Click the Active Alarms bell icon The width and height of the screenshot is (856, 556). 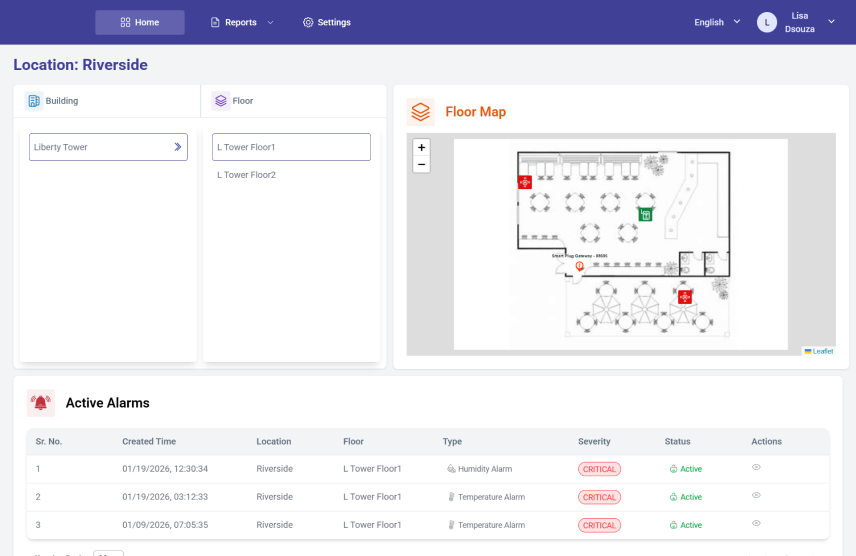click(x=41, y=403)
